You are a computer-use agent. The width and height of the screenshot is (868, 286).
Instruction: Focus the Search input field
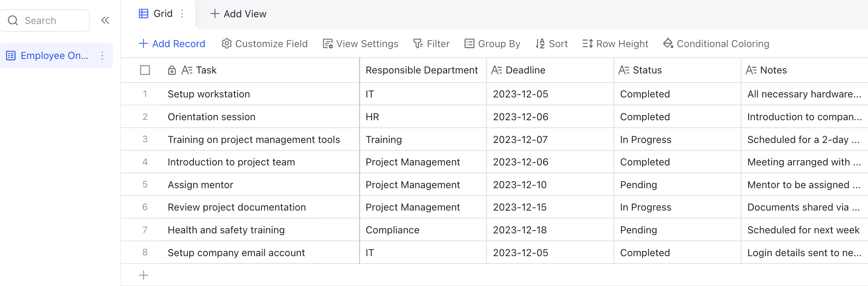pyautogui.click(x=45, y=20)
